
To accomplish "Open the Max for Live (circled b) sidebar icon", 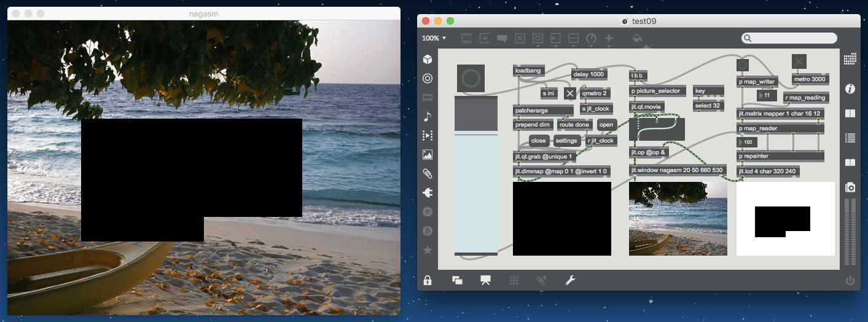I will point(428,231).
